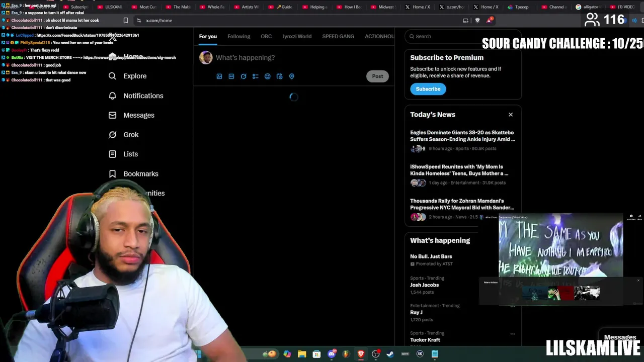
Task: Open Microsoft Store from the taskbar
Action: 316,354
